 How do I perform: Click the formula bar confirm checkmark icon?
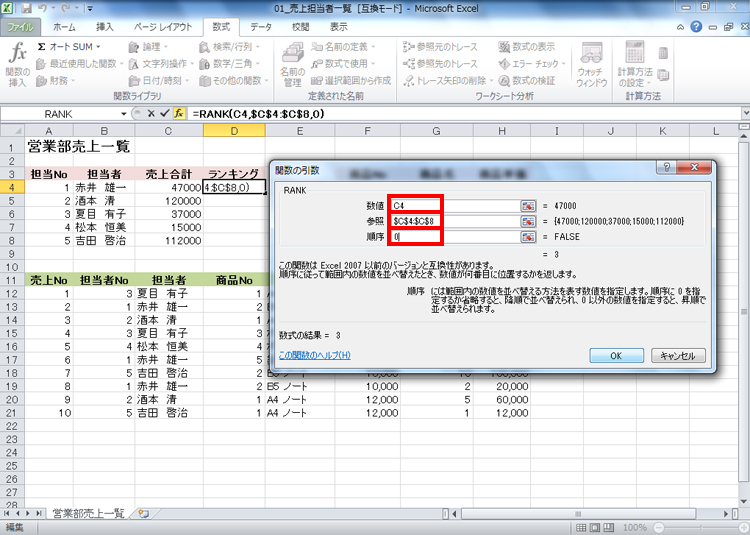point(165,114)
